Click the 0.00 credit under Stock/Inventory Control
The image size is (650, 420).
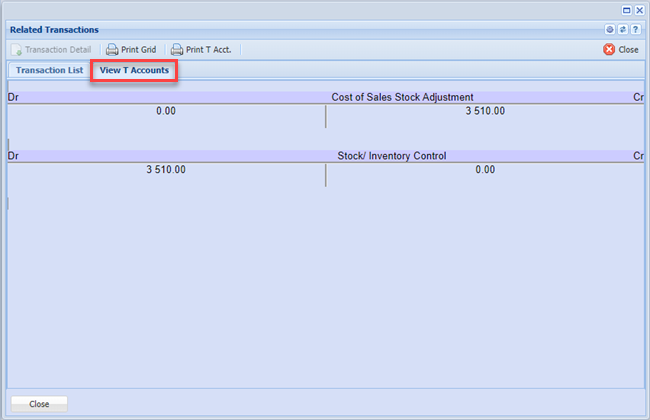click(485, 170)
